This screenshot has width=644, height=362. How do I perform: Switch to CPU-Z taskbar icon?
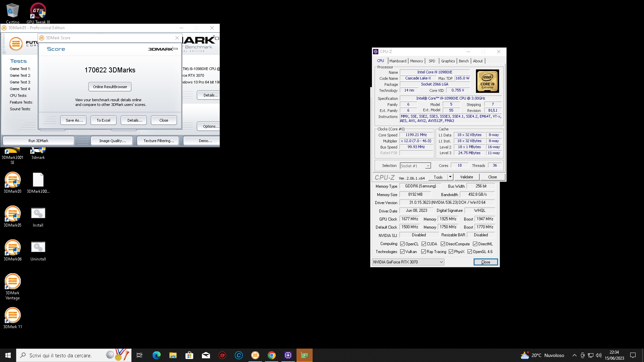288,355
